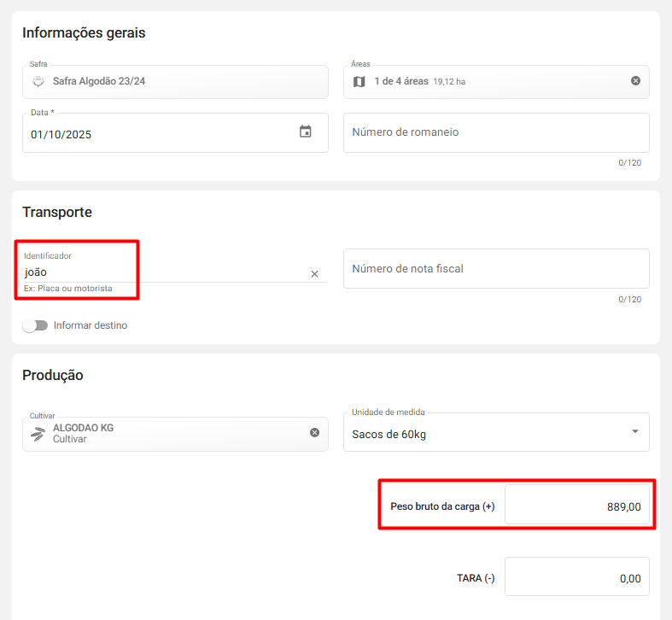The image size is (672, 620).
Task: Expand the Unidade de medida dropdown arrow
Action: point(634,432)
